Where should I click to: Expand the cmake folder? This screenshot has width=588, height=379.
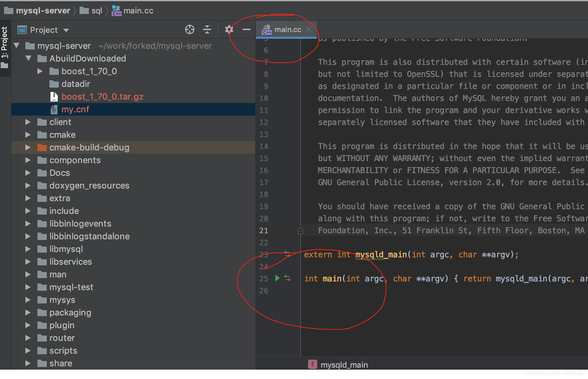tap(28, 135)
